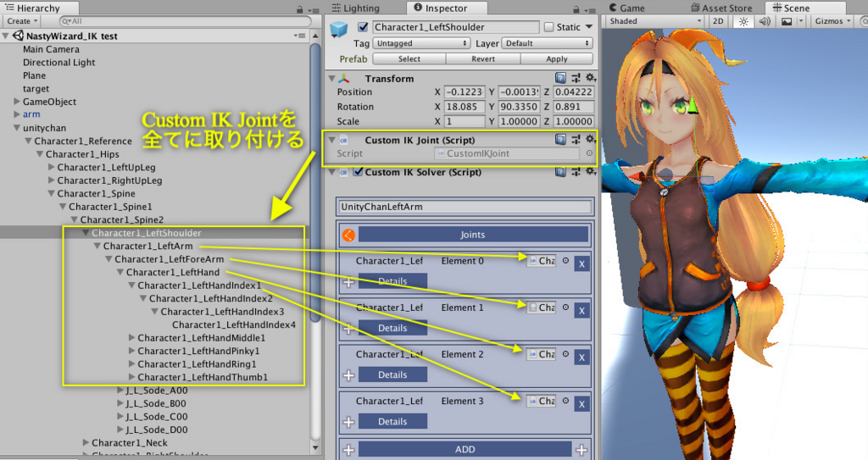Image resolution: width=868 pixels, height=460 pixels.
Task: Open Custom IK Joint gear menu
Action: pyautogui.click(x=591, y=140)
